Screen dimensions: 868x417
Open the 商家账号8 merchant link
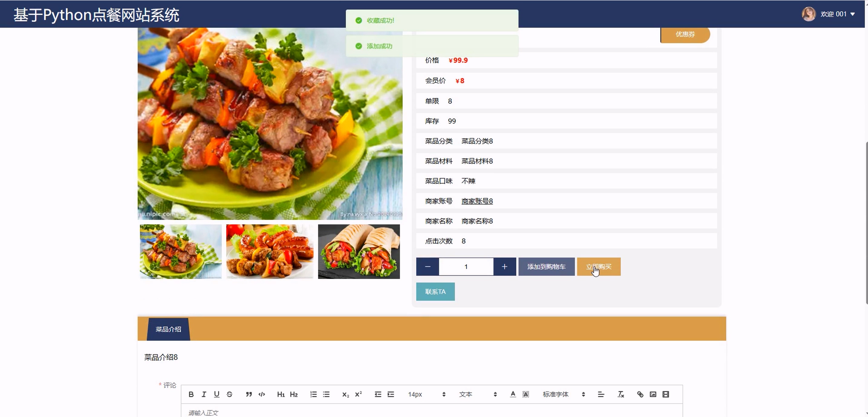(x=477, y=201)
